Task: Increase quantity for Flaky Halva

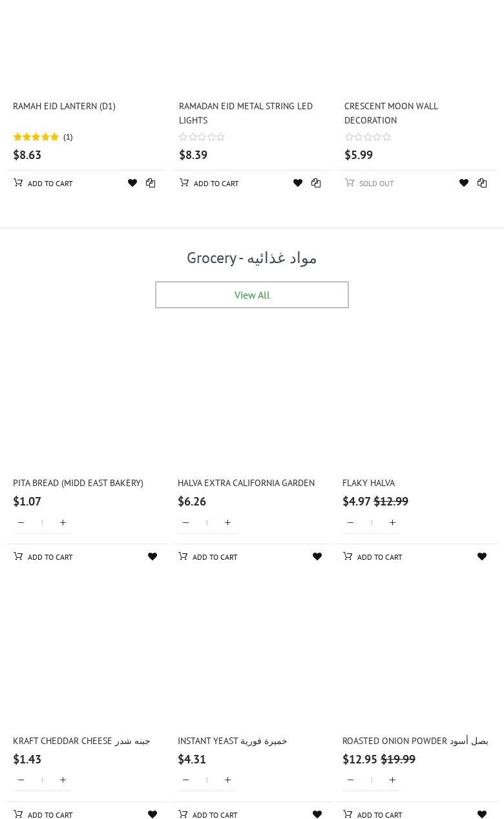Action: coord(392,522)
